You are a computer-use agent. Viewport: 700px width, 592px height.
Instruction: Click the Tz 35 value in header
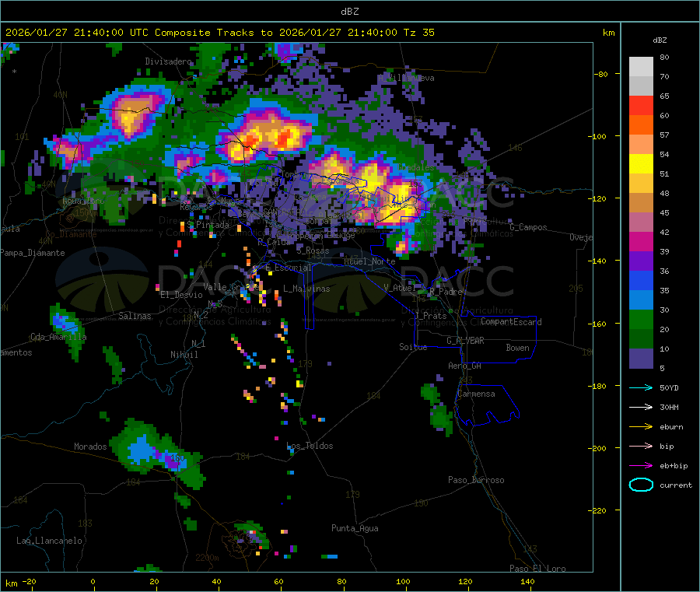coord(419,32)
